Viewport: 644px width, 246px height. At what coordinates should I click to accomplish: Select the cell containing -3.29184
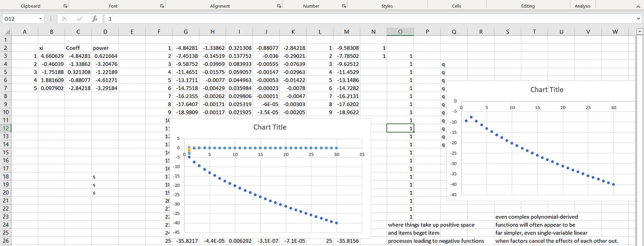[x=105, y=88]
